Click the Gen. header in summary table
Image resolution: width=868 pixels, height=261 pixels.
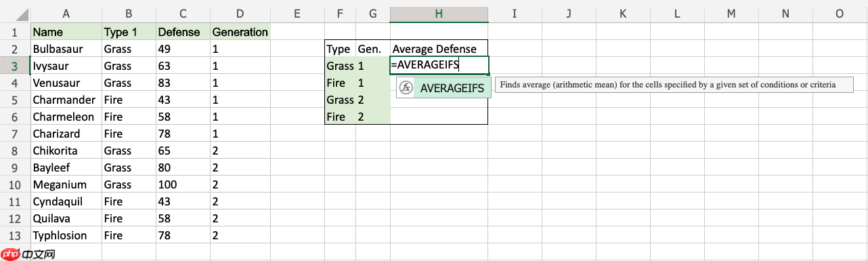(x=373, y=49)
